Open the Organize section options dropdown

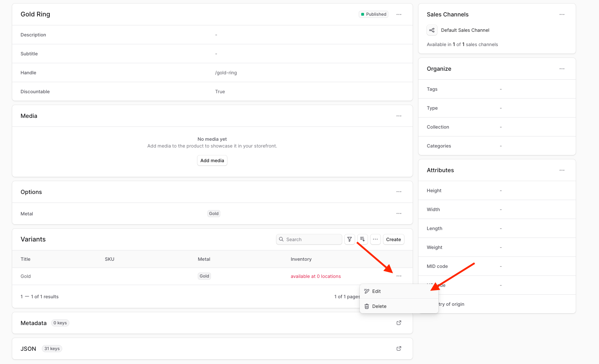(x=562, y=69)
